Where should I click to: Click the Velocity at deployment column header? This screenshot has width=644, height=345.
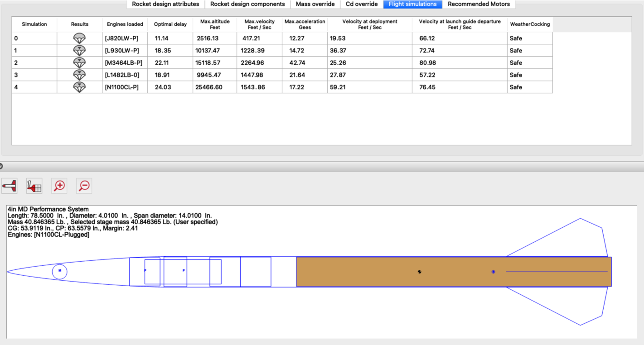[370, 24]
